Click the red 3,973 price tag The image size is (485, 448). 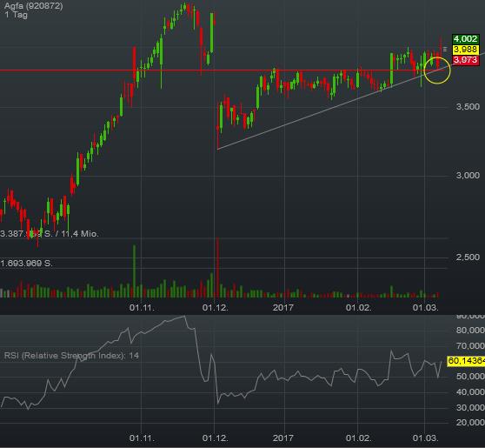click(466, 59)
